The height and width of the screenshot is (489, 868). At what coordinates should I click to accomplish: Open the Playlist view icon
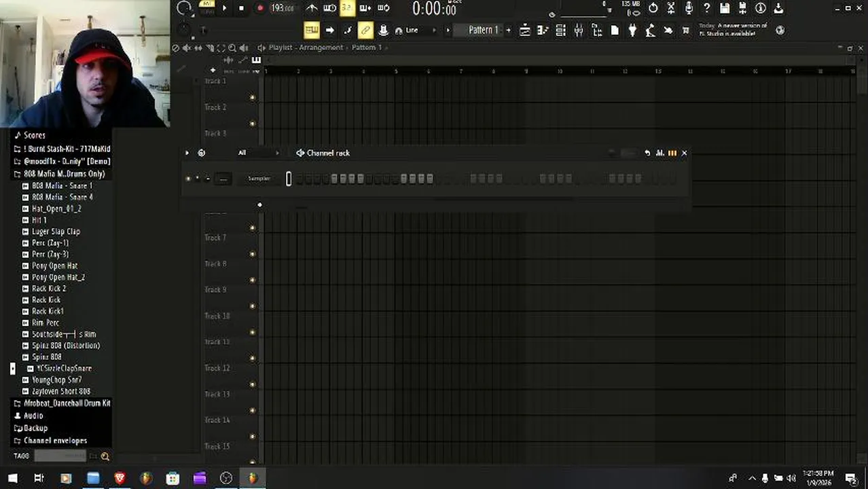[525, 30]
